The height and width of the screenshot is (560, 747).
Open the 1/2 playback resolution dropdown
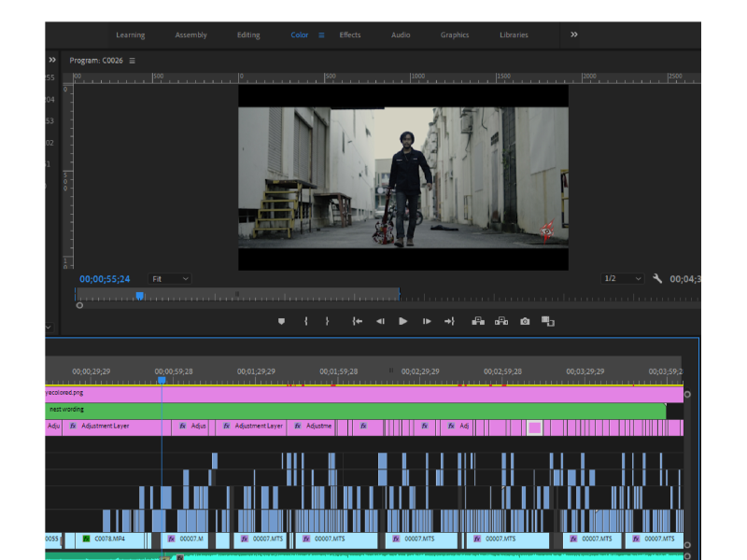(623, 279)
